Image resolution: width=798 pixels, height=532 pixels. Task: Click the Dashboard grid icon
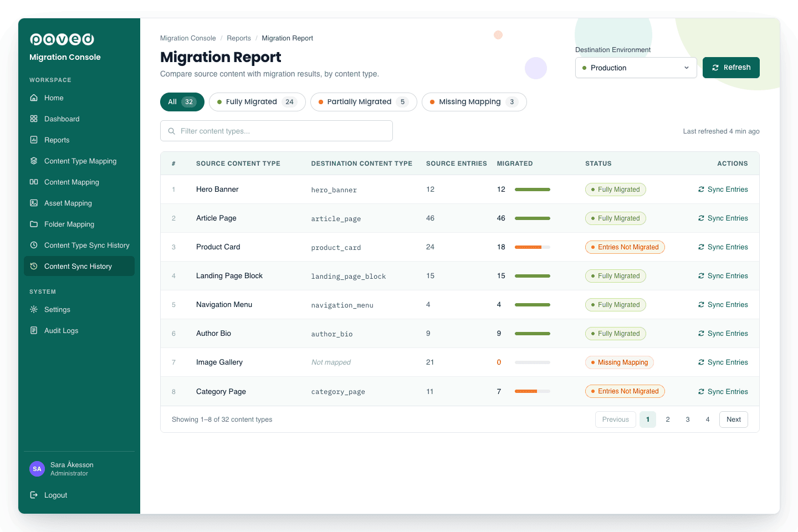coord(34,119)
